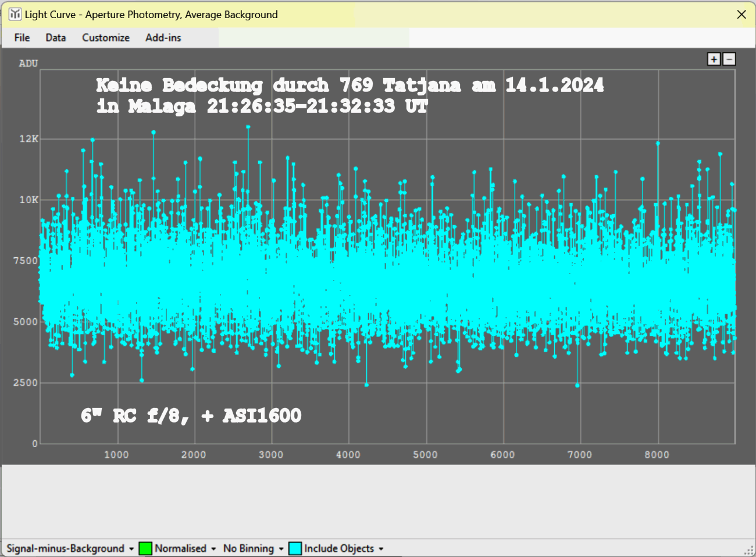Click the minus zoom-out button on chart
This screenshot has height=557, width=756.
point(729,59)
